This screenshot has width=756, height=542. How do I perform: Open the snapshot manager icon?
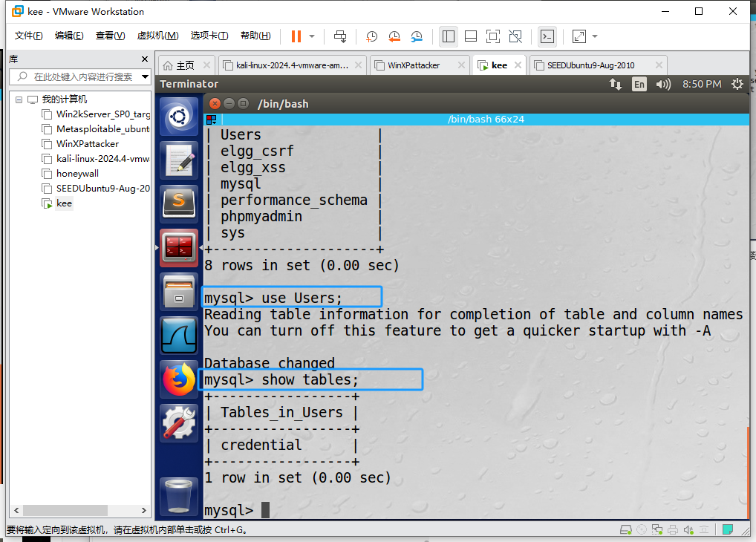417,36
